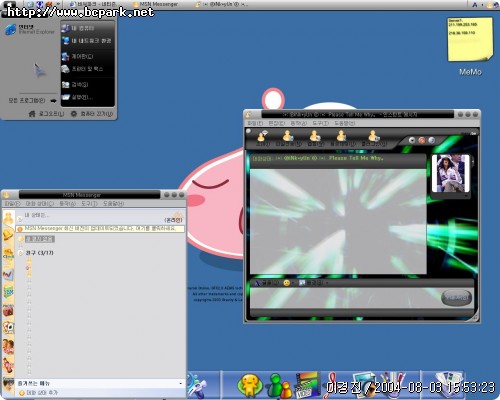This screenshot has height=400, width=500.
Task: Open the alerts bell sidebar tab
Action: 8,236
